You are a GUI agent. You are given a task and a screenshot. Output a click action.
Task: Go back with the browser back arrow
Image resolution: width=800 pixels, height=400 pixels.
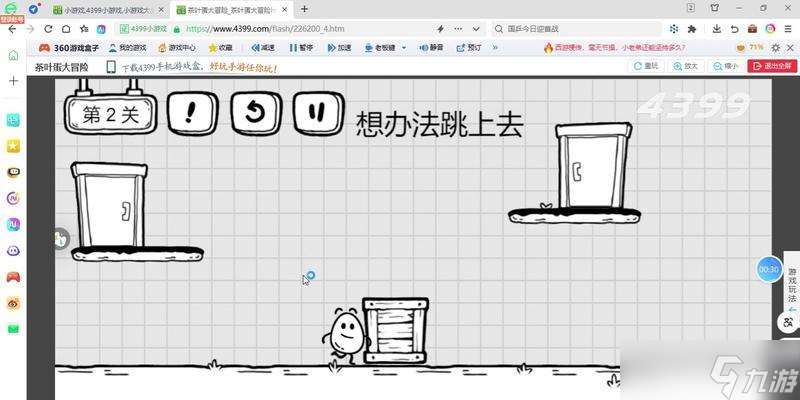12,29
